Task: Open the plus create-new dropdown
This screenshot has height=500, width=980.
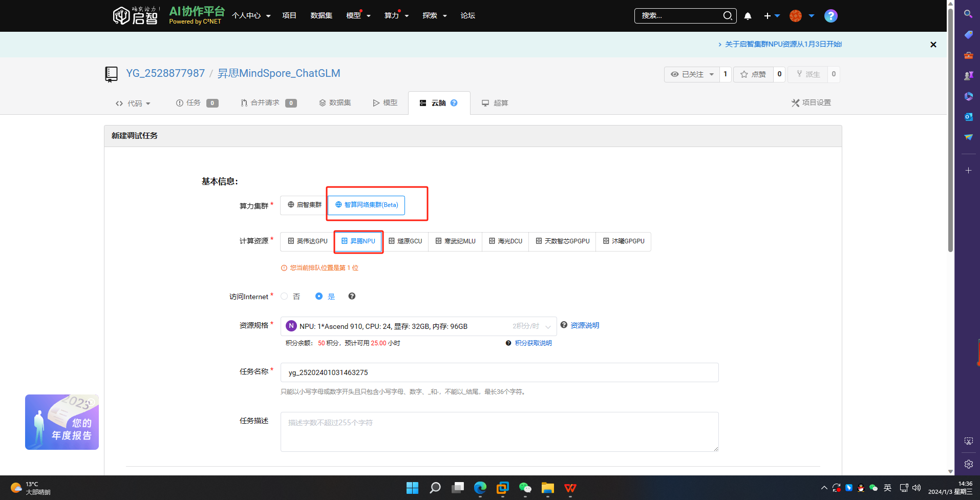Action: click(772, 16)
